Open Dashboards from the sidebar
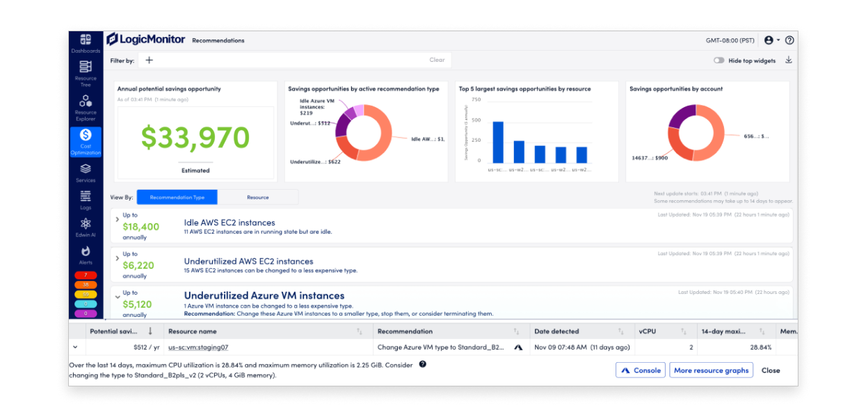The image size is (868, 417). coord(86,41)
